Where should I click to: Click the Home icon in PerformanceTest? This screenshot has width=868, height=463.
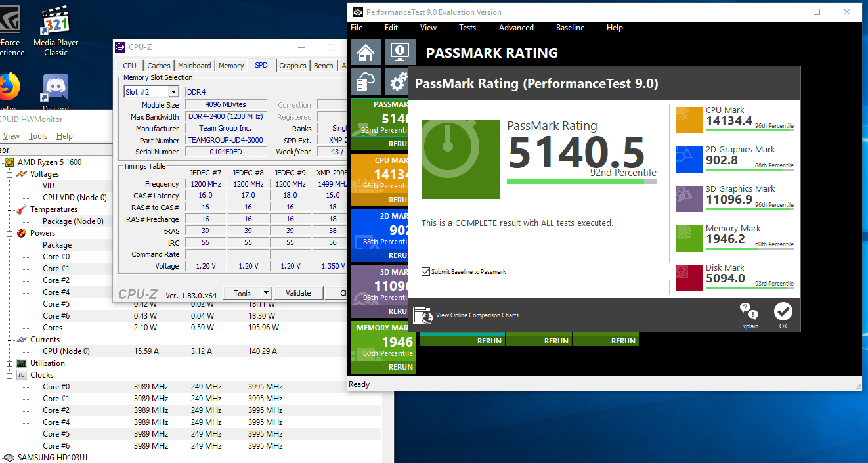coord(366,52)
